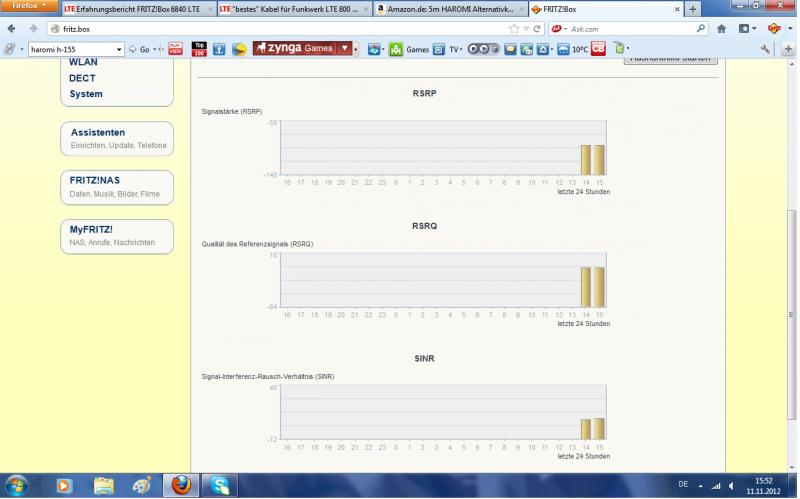Screen dimensions: 800x499
Task: Click the Pac-Man game toolbar icon
Action: 239,49
